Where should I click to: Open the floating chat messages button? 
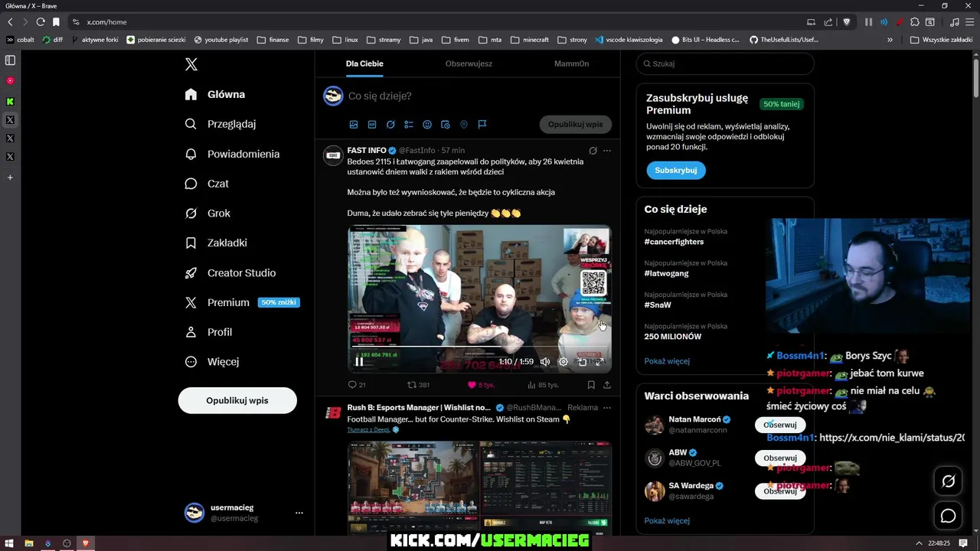click(x=948, y=516)
